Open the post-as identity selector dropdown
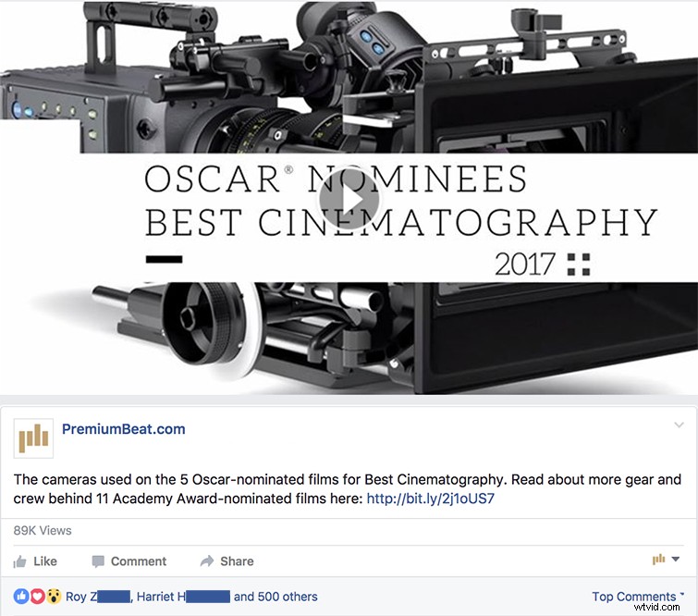 [666, 560]
